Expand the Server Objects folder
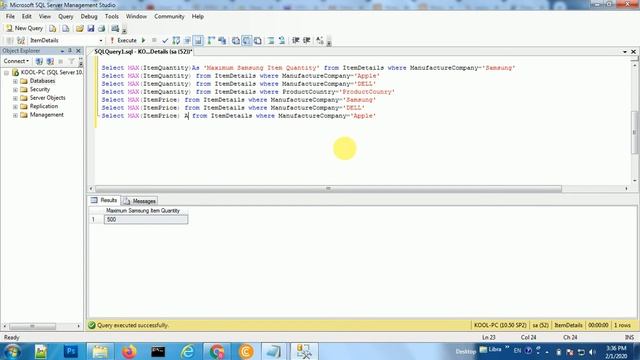 point(15,98)
